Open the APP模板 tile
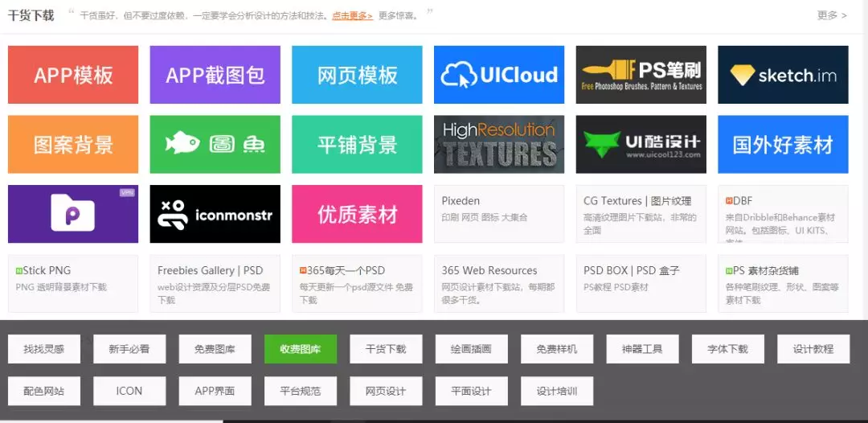This screenshot has height=423, width=868. click(x=73, y=75)
